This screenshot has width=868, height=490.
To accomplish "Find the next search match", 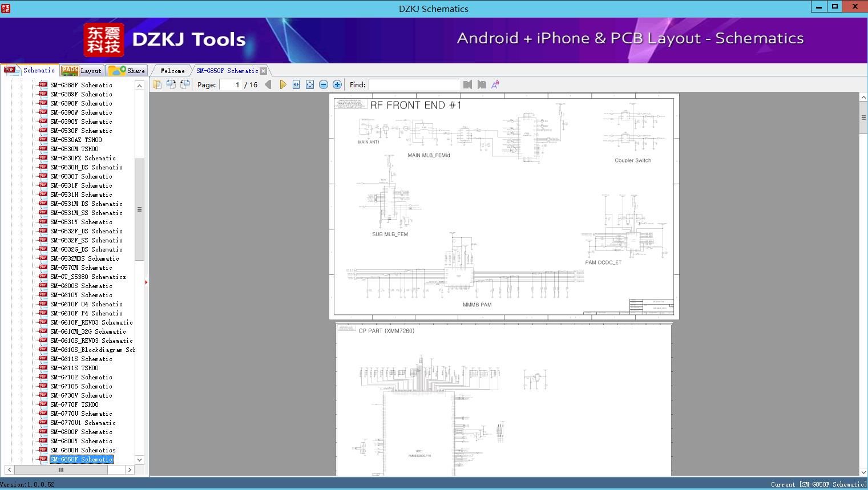I will click(482, 84).
